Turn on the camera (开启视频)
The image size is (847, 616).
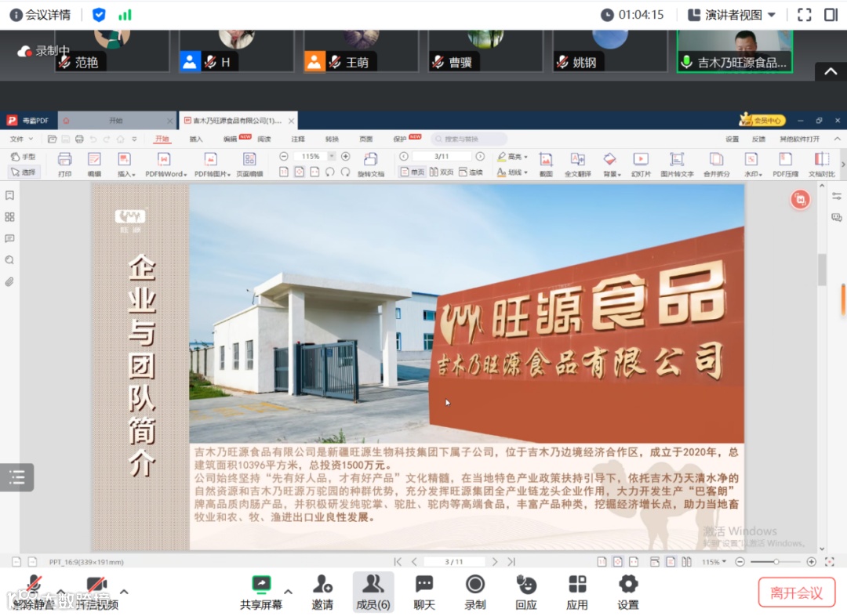96,592
